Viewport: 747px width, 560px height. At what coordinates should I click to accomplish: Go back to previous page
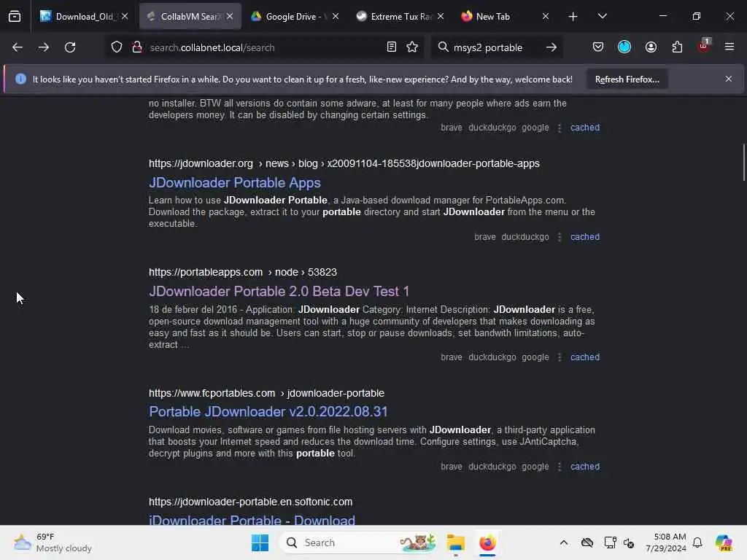18,47
